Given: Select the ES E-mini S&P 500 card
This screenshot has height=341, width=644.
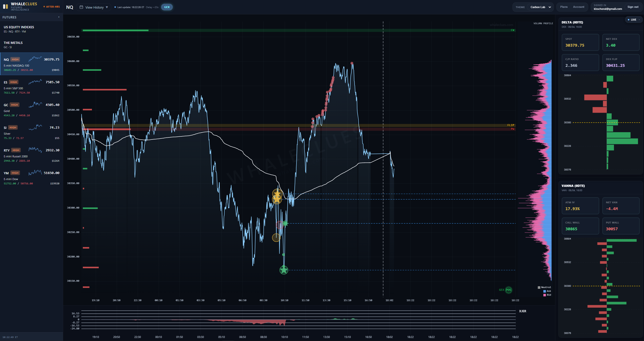Looking at the screenshot, I should (31, 87).
